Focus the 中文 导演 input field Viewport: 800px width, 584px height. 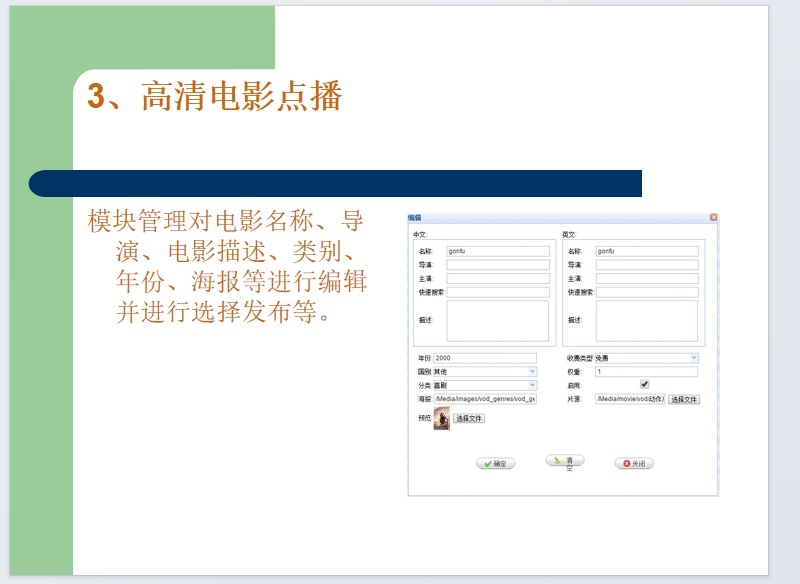point(498,265)
